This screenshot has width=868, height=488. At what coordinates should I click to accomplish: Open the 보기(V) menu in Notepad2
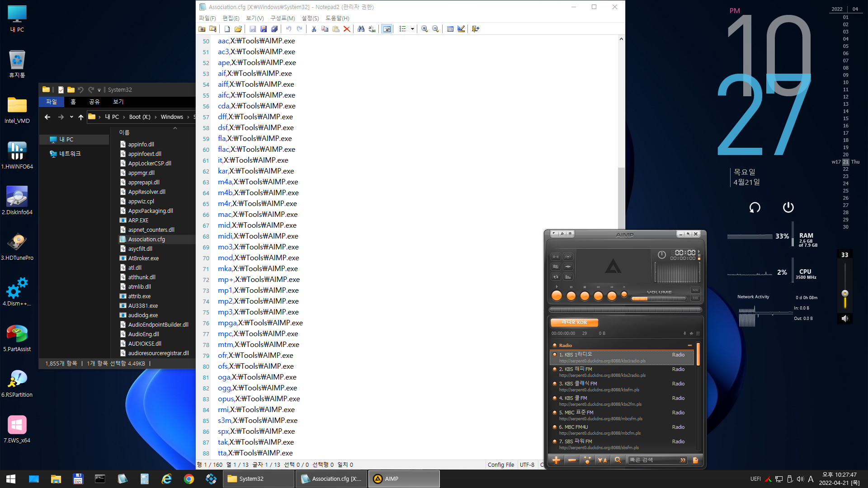(255, 18)
